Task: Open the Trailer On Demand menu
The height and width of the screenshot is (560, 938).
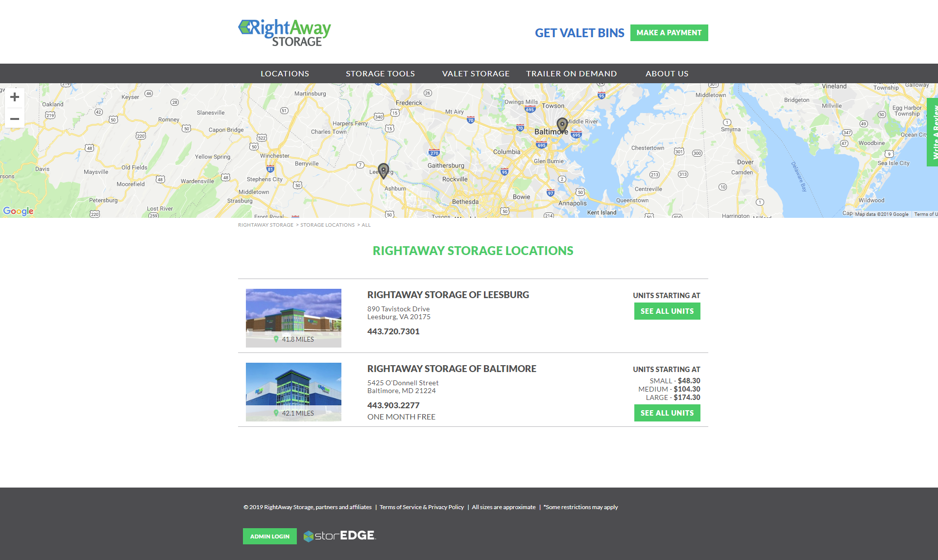Action: tap(571, 73)
